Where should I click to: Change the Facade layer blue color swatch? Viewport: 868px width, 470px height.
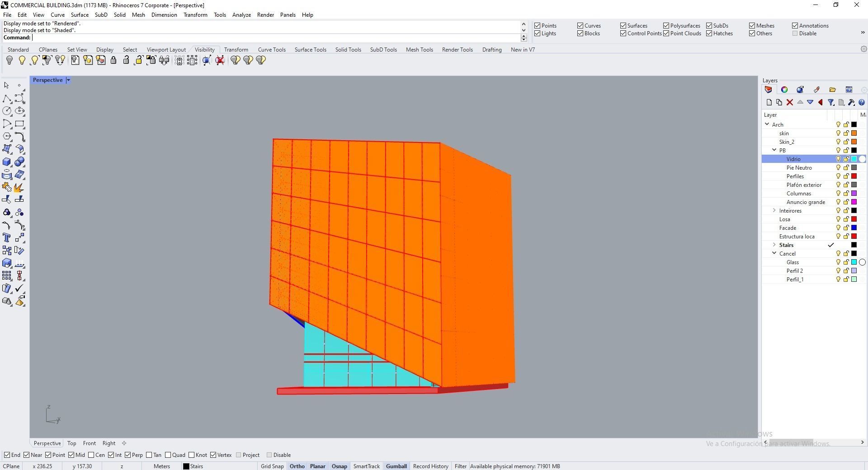point(854,228)
